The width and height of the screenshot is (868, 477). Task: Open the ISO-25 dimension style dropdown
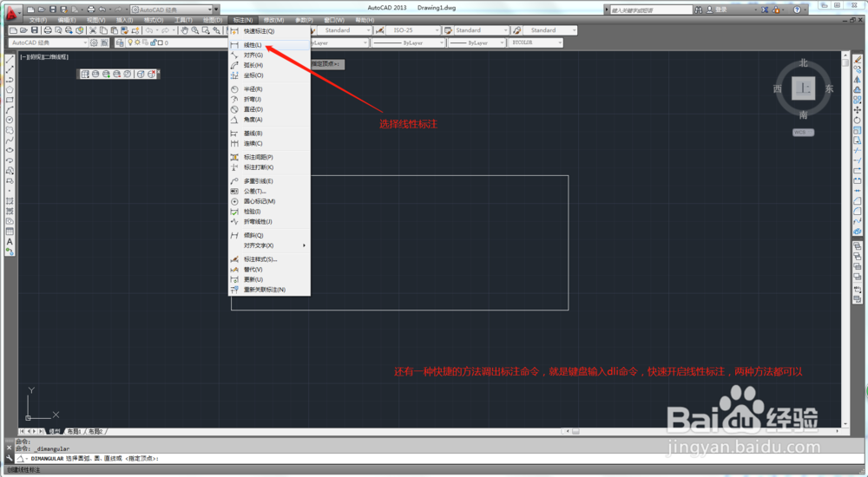(437, 30)
